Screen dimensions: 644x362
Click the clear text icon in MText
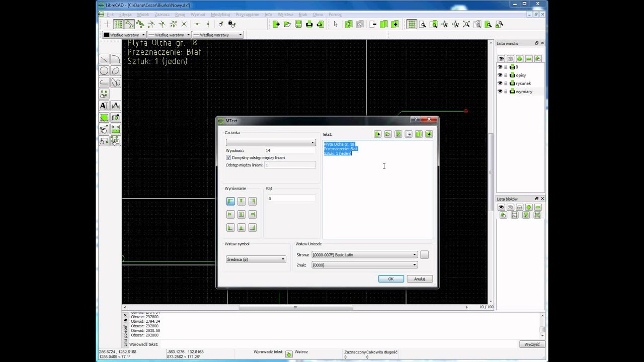click(378, 134)
